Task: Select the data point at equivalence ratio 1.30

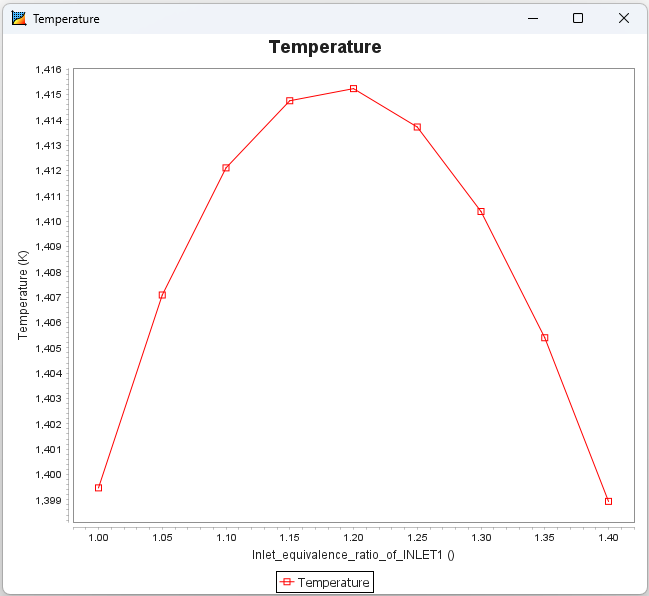Action: pyautogui.click(x=481, y=211)
